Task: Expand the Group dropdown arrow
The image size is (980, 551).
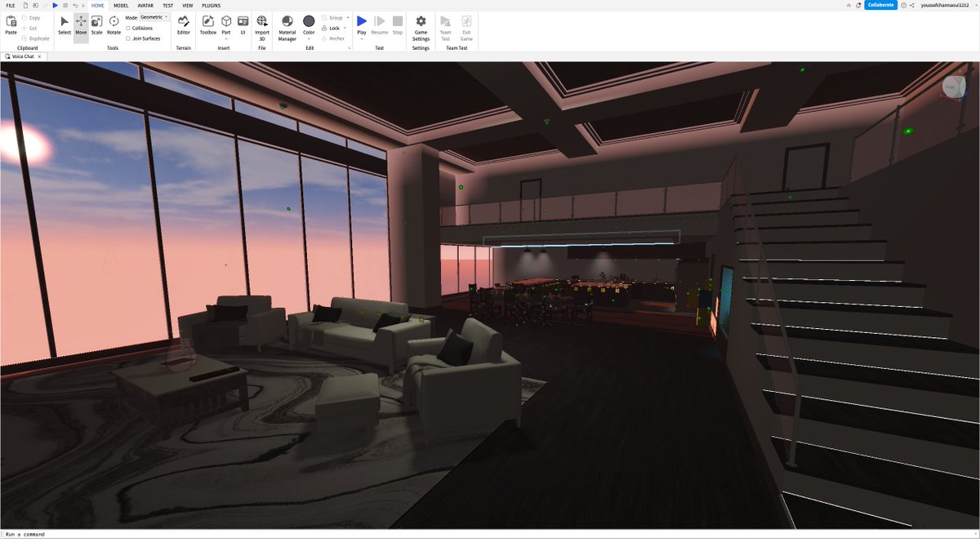Action: pos(348,18)
